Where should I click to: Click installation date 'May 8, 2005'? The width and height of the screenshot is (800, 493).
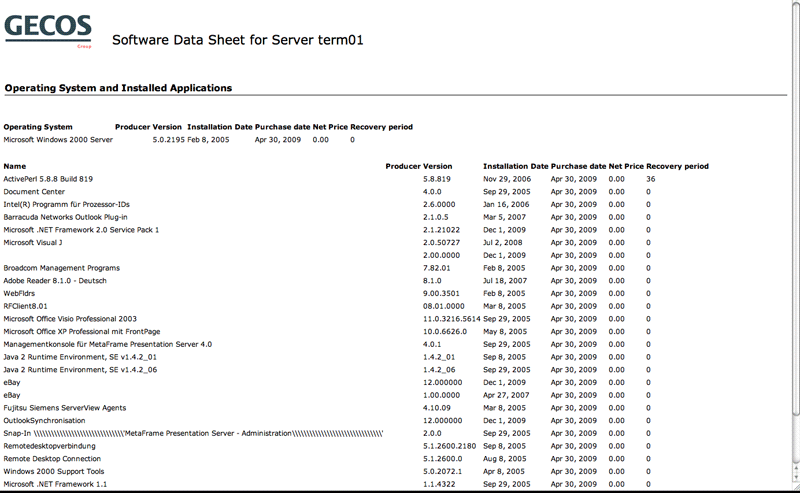pos(505,332)
